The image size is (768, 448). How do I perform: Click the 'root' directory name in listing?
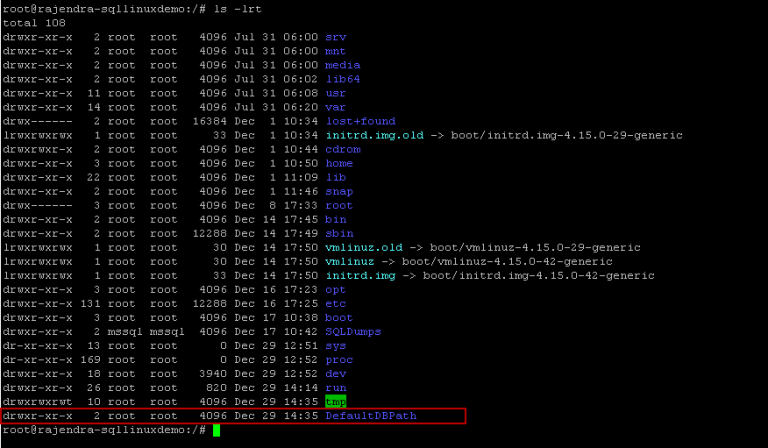pyautogui.click(x=339, y=206)
